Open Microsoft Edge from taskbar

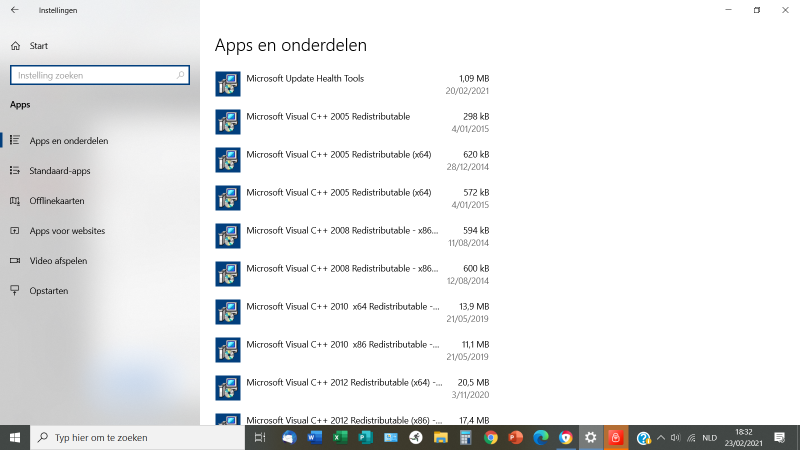coord(541,438)
